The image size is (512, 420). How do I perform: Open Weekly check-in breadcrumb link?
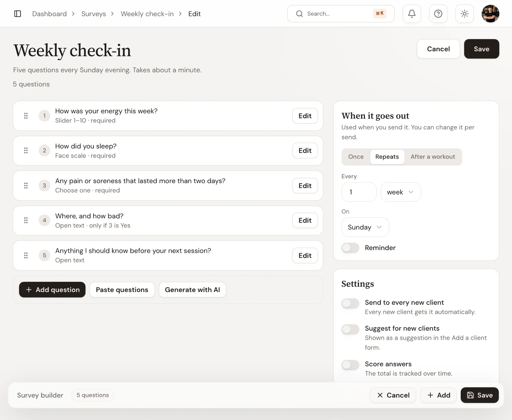147,14
